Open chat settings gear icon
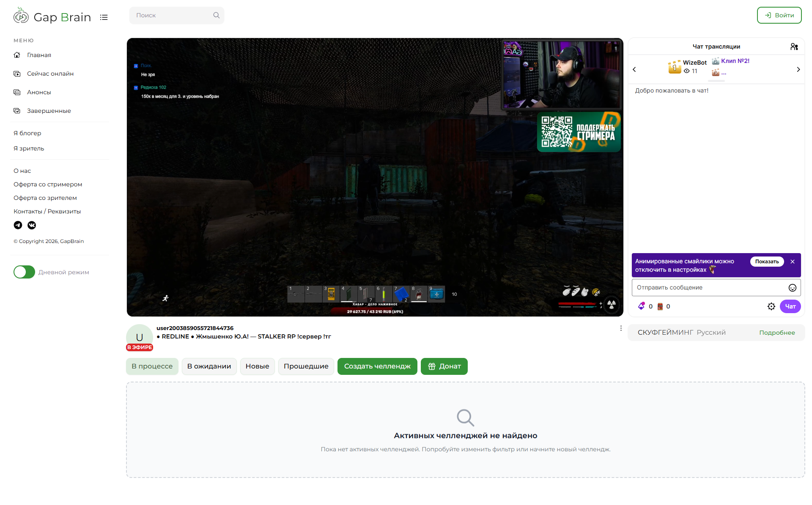 pos(771,306)
